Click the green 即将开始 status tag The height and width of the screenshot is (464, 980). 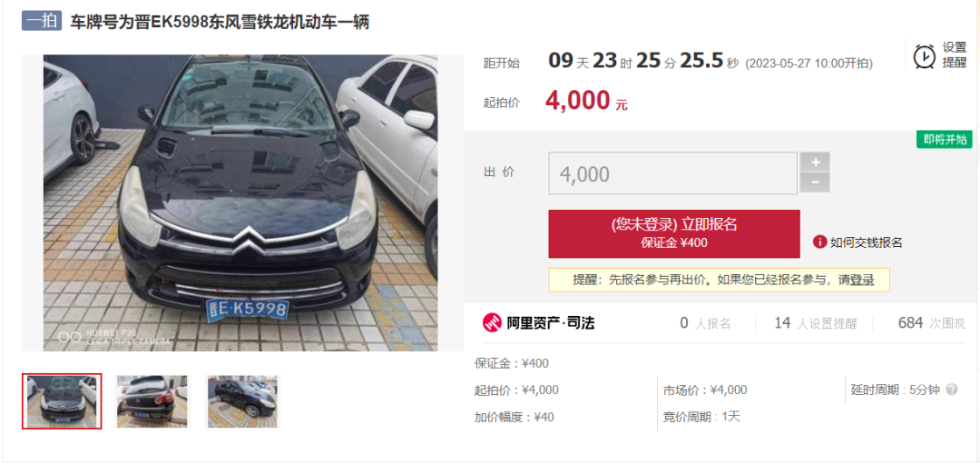point(945,140)
